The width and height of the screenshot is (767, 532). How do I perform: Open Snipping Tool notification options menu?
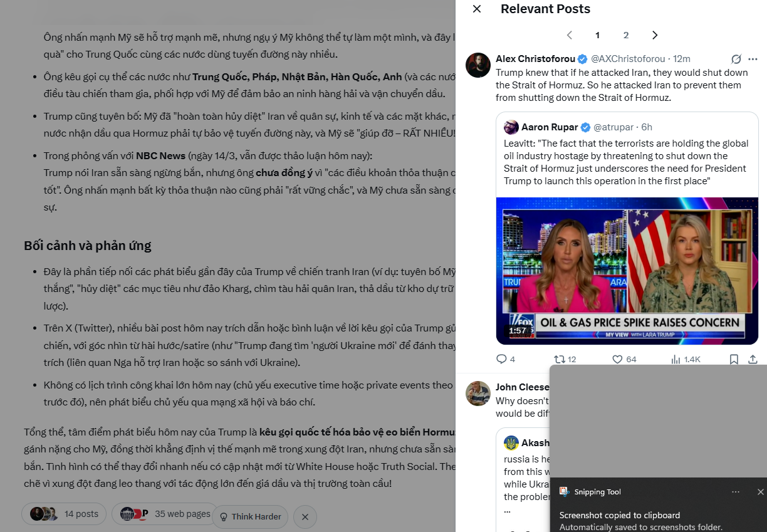736,492
